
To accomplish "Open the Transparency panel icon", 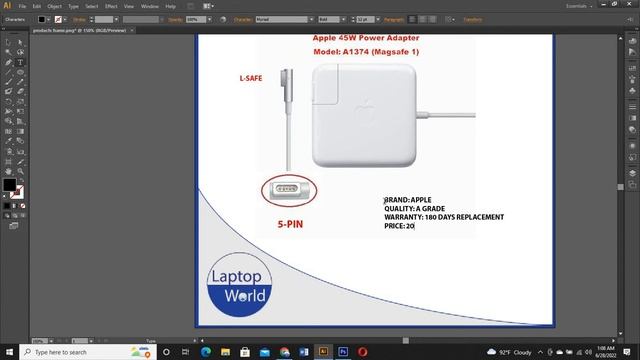I will coord(632,130).
